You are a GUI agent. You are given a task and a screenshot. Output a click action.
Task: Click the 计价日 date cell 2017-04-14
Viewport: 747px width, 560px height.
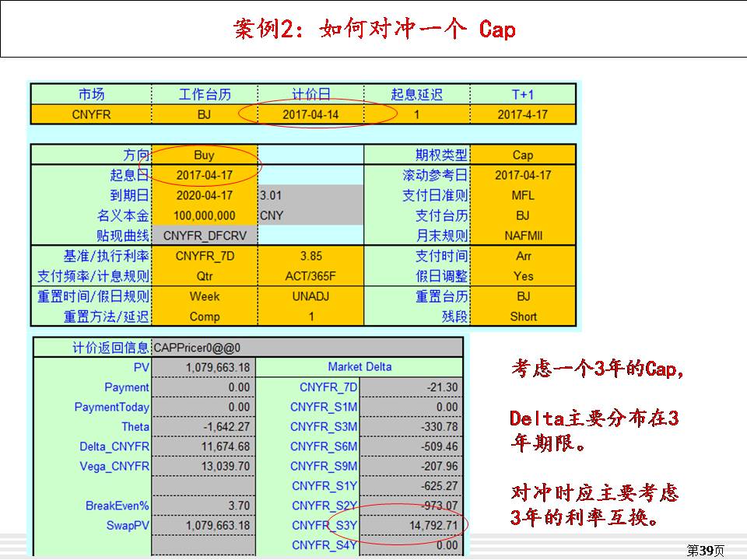coord(311,114)
